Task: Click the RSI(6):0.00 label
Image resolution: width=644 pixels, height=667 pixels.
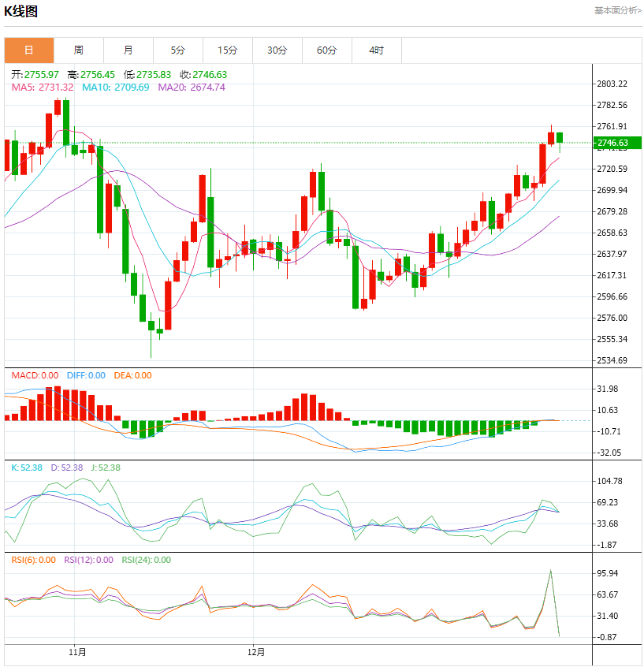Action: 34,560
